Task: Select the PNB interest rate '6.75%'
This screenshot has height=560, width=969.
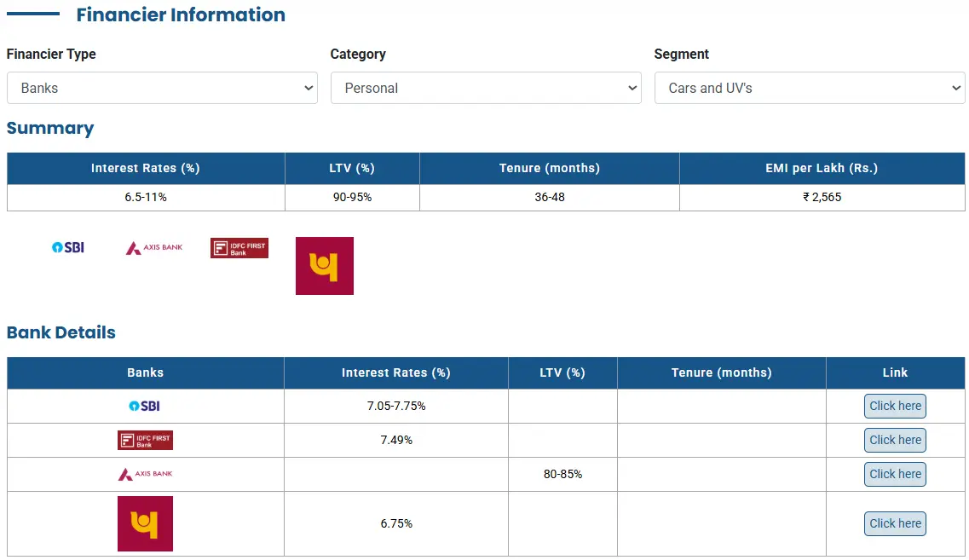Action: coord(396,523)
